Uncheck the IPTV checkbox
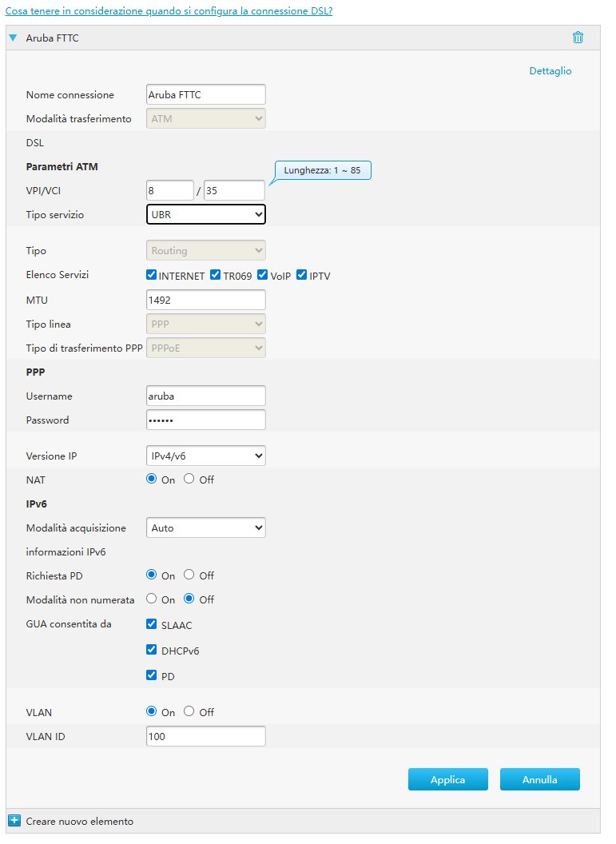The width and height of the screenshot is (616, 844). tap(302, 275)
